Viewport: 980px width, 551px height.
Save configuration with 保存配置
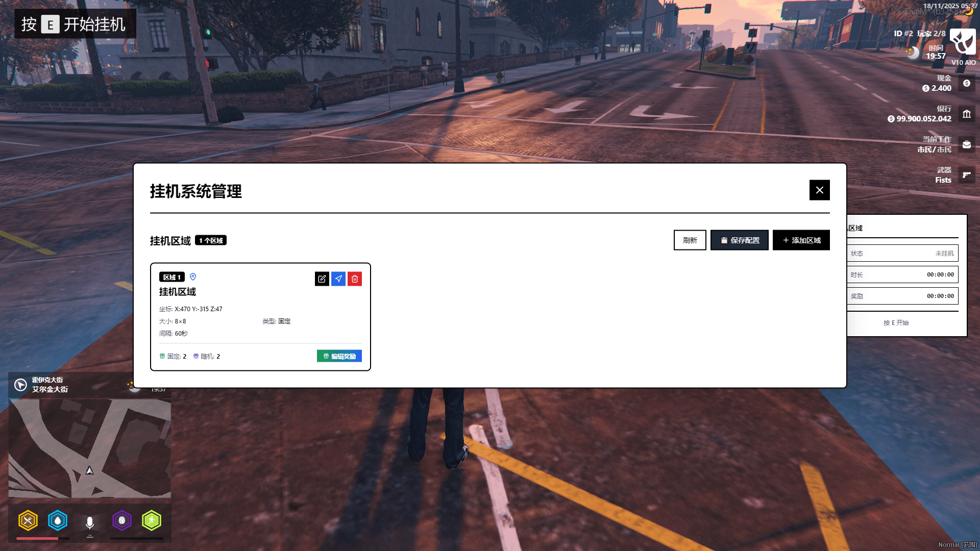pos(740,240)
